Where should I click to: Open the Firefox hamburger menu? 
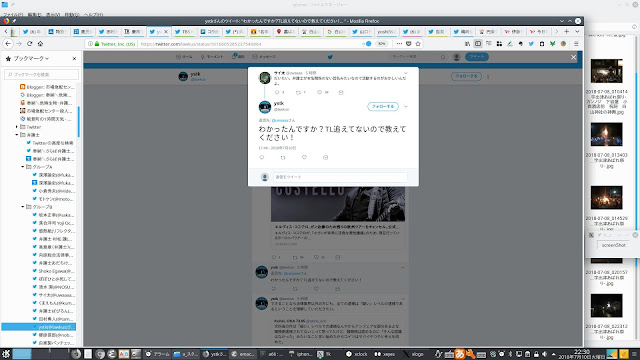click(576, 44)
